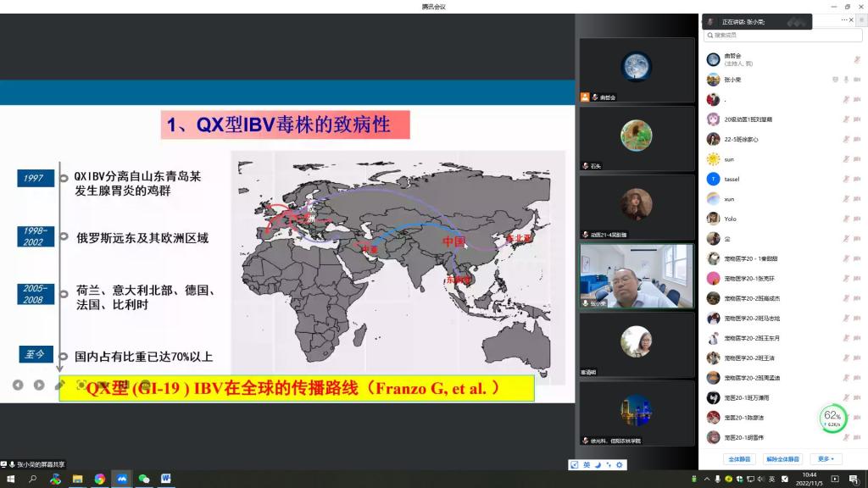Image resolution: width=868 pixels, height=488 pixels.
Task: Select the 张小荣 video thumbnail
Action: [637, 276]
